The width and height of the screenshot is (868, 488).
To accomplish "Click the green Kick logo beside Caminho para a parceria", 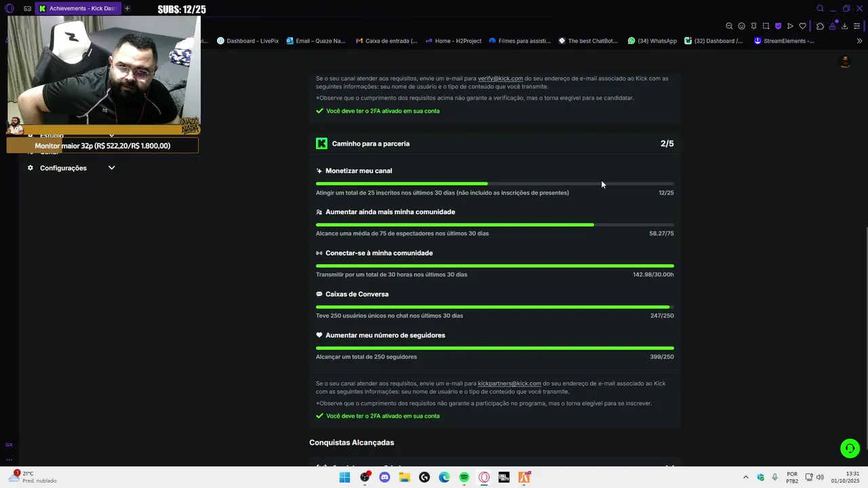I will (321, 144).
